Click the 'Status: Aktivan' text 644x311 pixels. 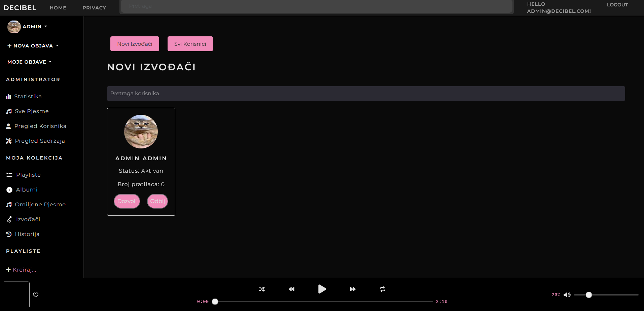coord(141,171)
